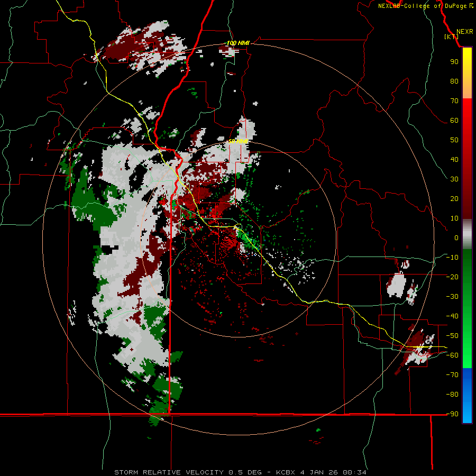Click the 00:34 timestamp in caption
The width and height of the screenshot is (476, 476).
(x=354, y=472)
